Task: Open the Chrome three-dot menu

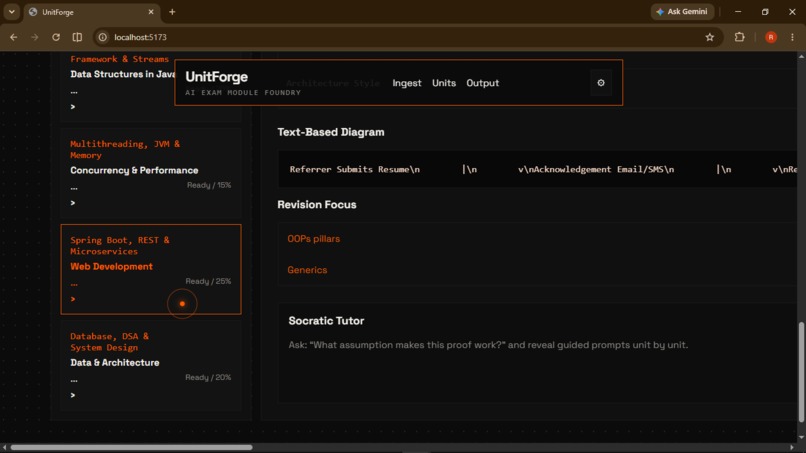Action: 792,37
